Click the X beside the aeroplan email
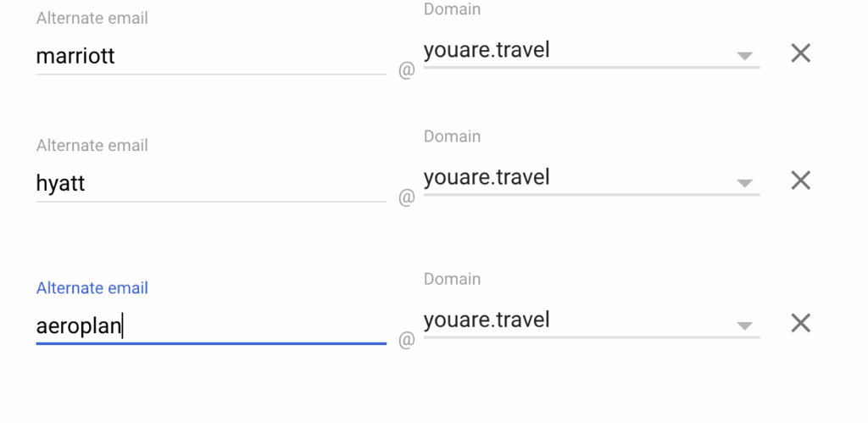868x423 pixels. [800, 323]
